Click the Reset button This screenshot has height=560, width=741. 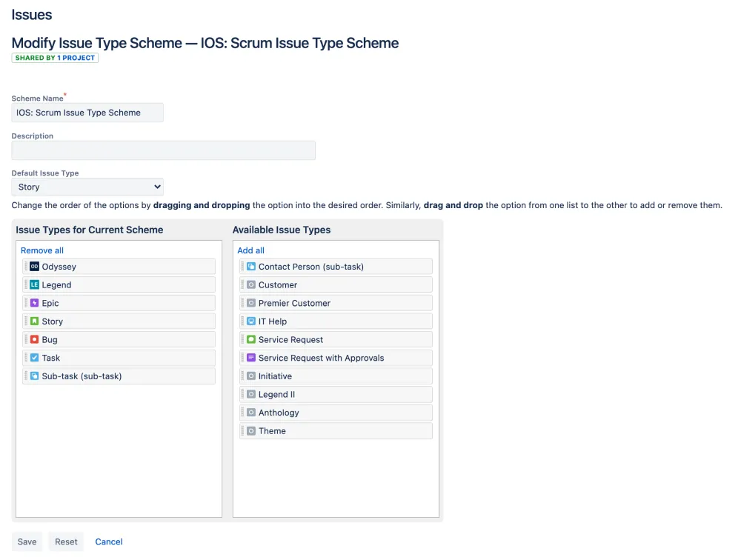tap(66, 541)
